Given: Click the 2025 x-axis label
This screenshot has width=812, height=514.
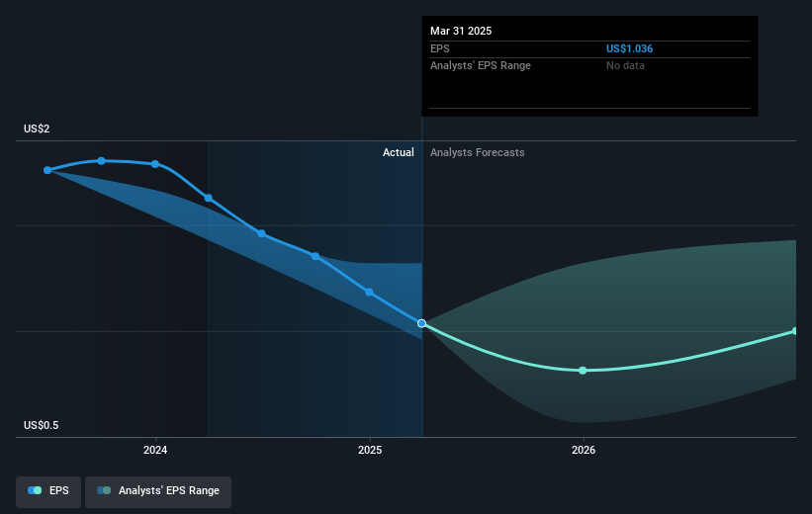Looking at the screenshot, I should (370, 451).
